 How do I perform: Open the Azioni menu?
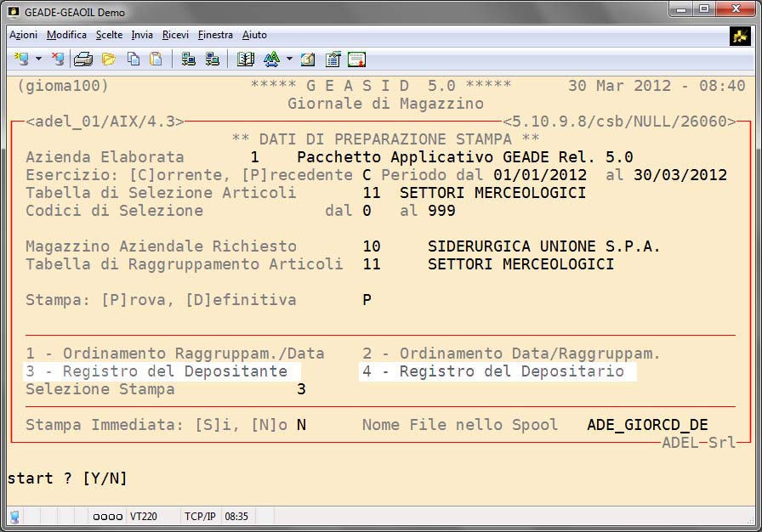23,35
